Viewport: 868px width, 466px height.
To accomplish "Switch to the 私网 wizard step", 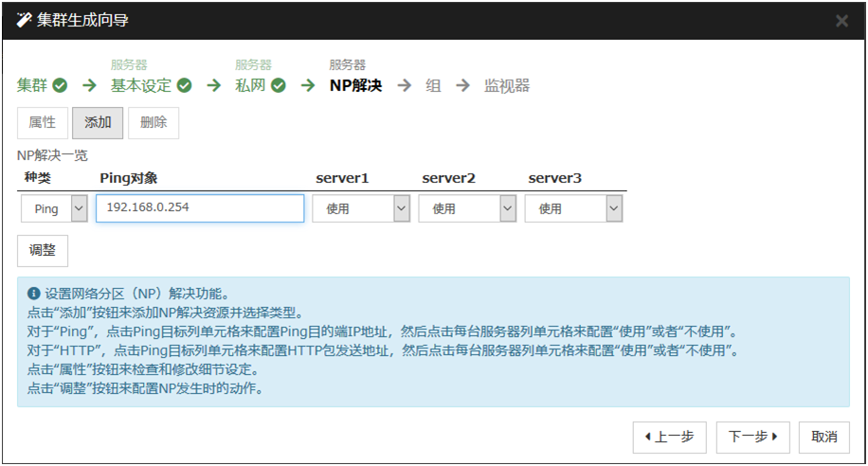I will click(x=251, y=86).
